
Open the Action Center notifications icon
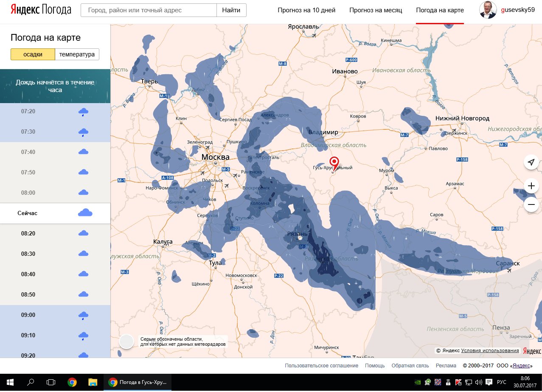click(x=489, y=382)
